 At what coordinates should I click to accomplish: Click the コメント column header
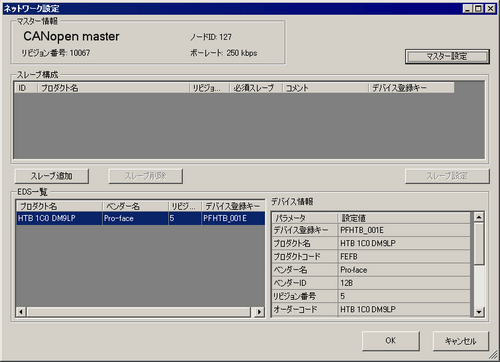coord(326,88)
